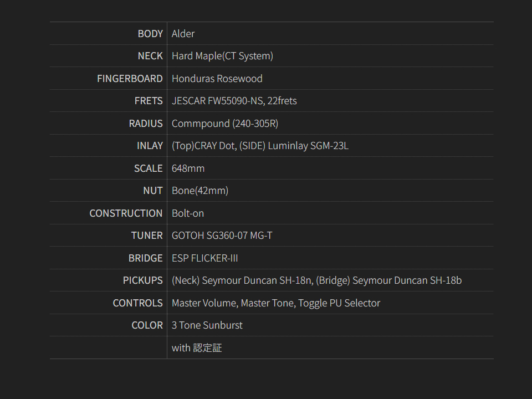Screen dimensions: 532x399
Task: Select the Alder body value
Action: click(x=183, y=34)
